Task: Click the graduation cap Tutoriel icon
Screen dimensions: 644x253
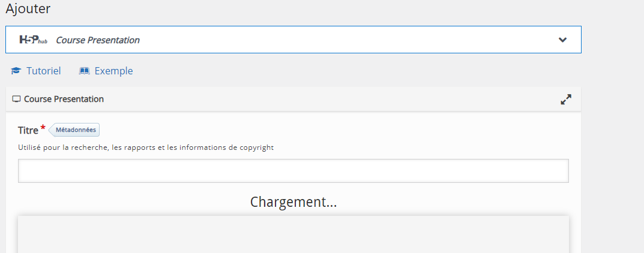Action: pos(16,71)
